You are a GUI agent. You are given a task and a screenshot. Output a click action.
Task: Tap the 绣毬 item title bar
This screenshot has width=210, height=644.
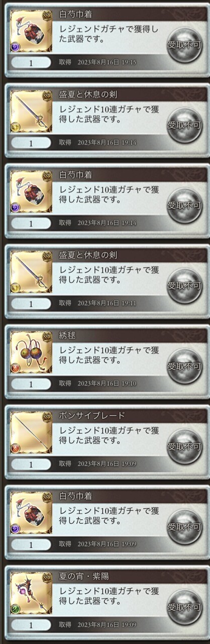(x=130, y=336)
